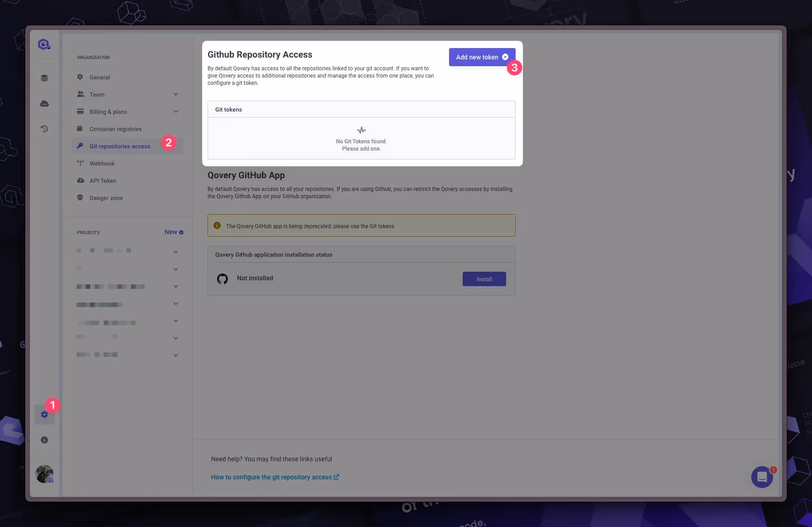
Task: Click the Qovery logo in the navigation rail
Action: 44,44
